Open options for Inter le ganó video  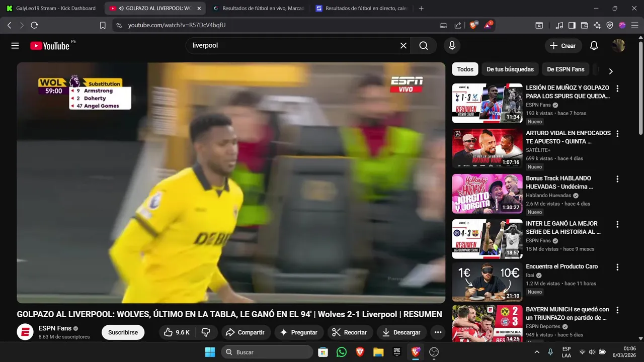click(x=617, y=224)
